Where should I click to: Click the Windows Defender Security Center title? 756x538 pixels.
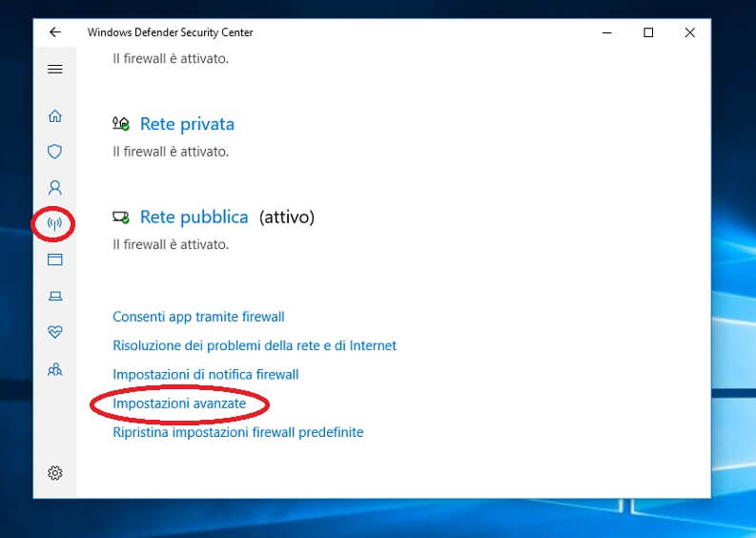pyautogui.click(x=171, y=32)
